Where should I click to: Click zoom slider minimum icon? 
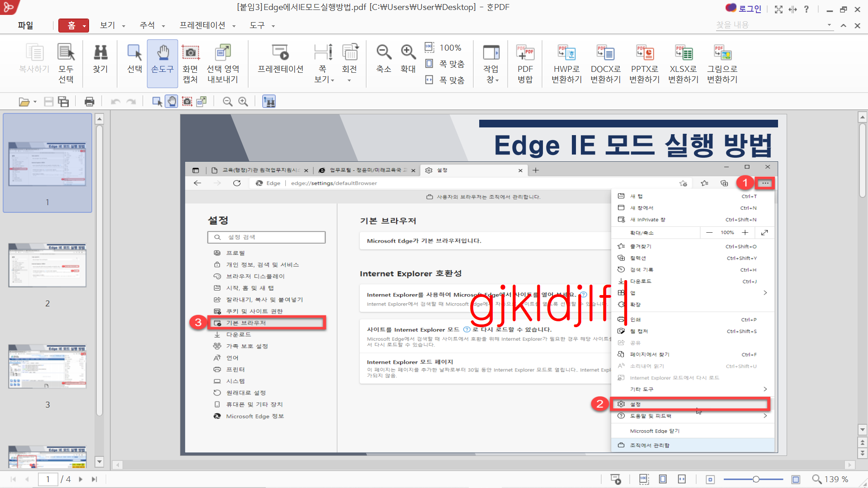point(710,479)
